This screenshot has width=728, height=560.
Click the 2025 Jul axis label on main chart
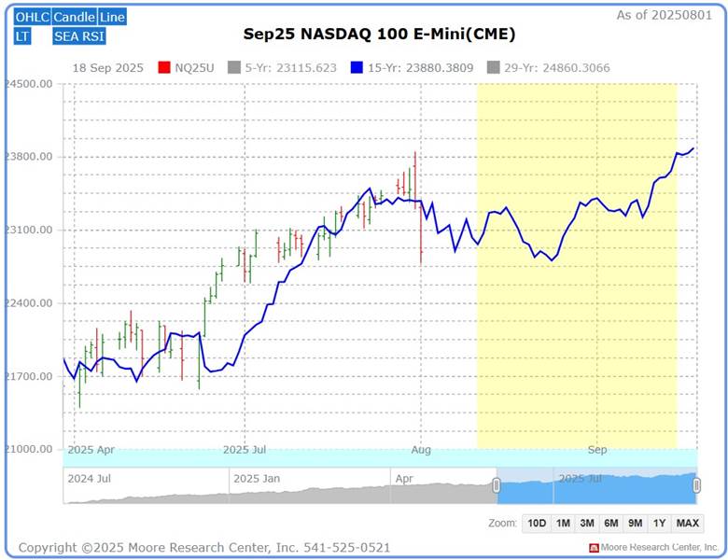pos(245,450)
